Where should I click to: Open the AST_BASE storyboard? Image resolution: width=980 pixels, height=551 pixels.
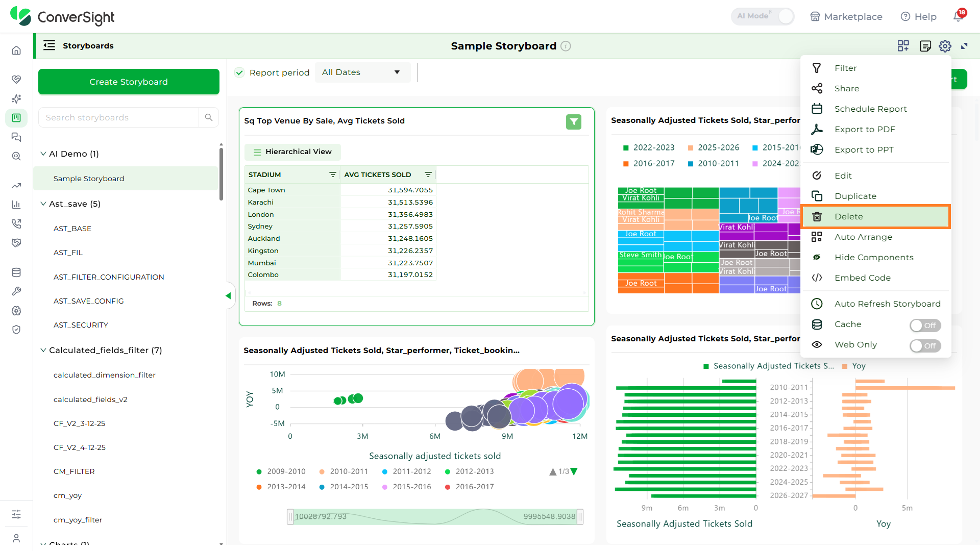pos(72,229)
